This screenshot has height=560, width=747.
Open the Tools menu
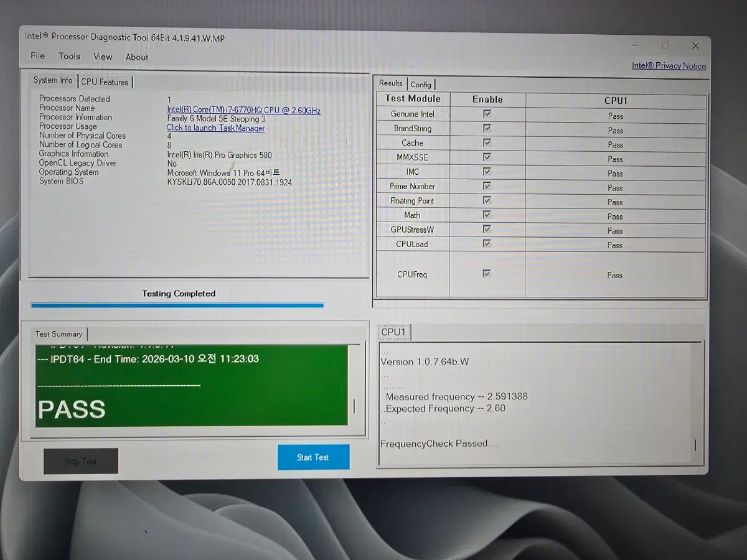pos(69,56)
